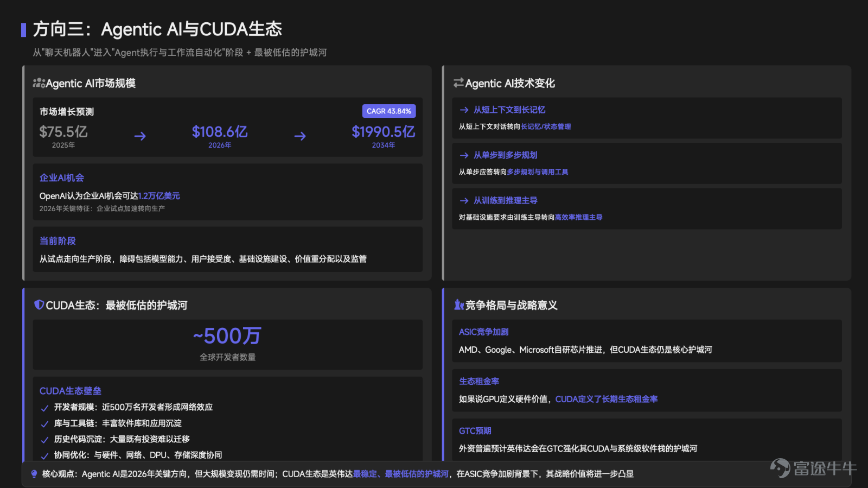
Task: Click the purple heading 生态租金率
Action: 479,382
